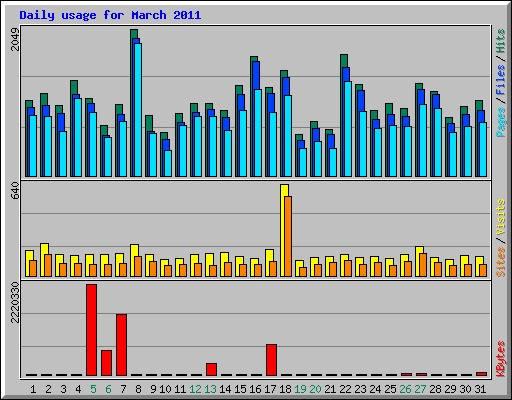Click the cyan pages bar for day 16
This screenshot has height=400, width=512.
(258, 133)
